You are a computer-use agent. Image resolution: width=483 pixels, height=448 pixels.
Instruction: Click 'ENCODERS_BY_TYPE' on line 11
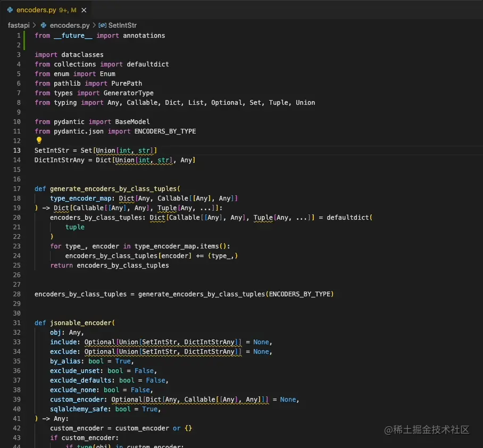tap(165, 131)
